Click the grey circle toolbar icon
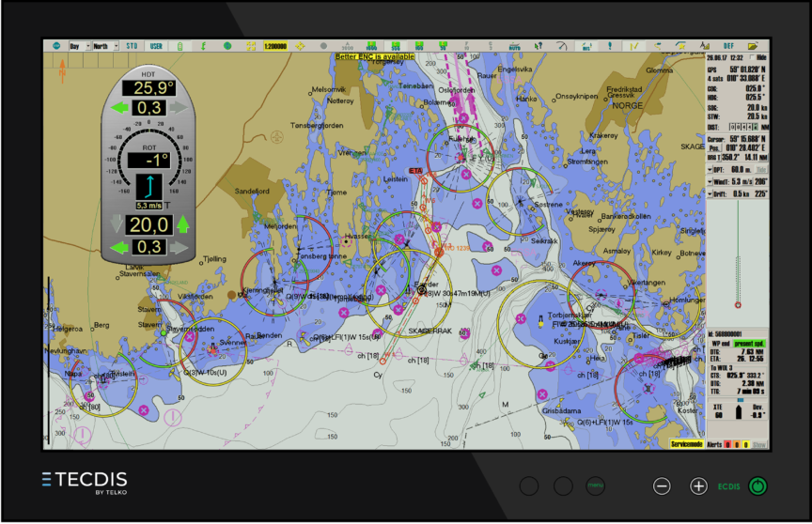 click(323, 46)
